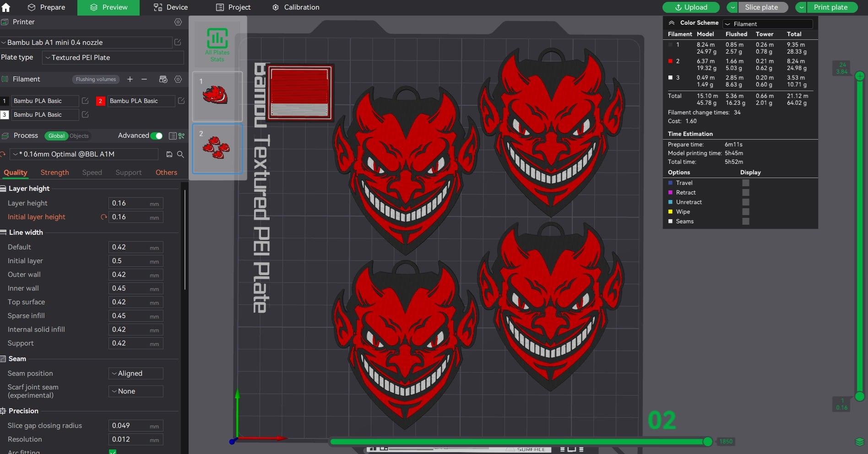This screenshot has height=454, width=868.
Task: Collapse the Color Scheme legend panel
Action: [x=672, y=23]
